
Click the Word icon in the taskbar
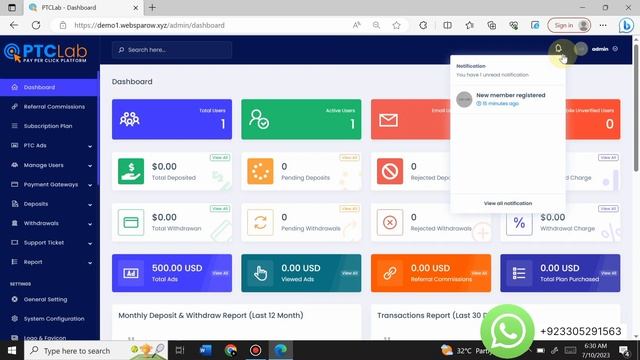point(205,350)
